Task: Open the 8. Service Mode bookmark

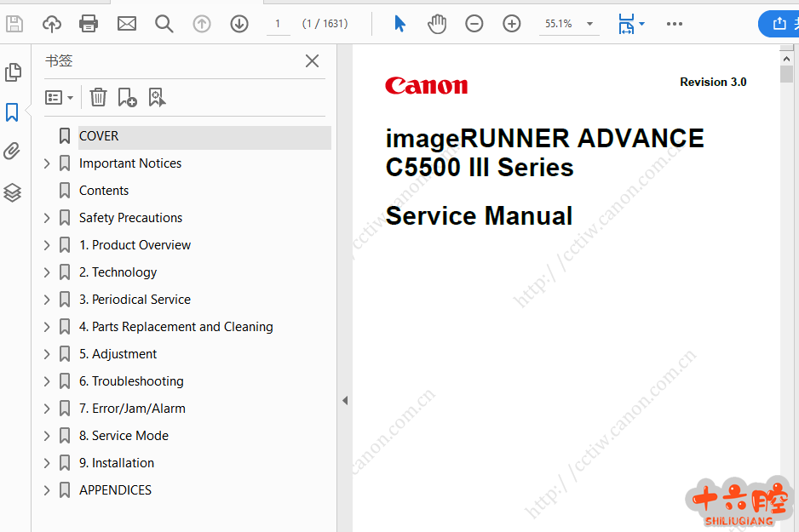Action: pos(124,436)
